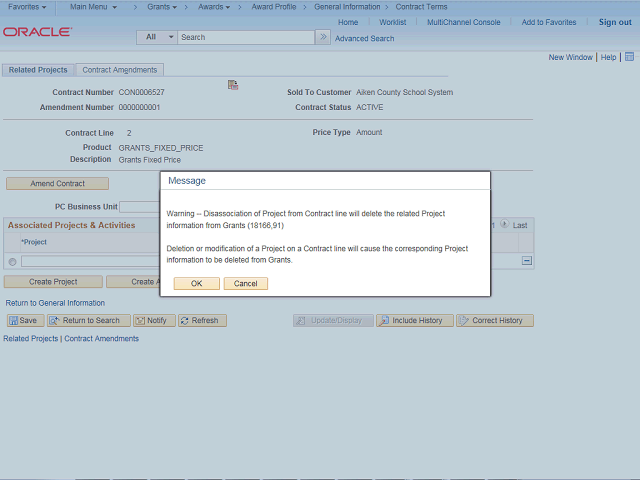
Task: Open Award Profile breadcrumb
Action: (273, 7)
